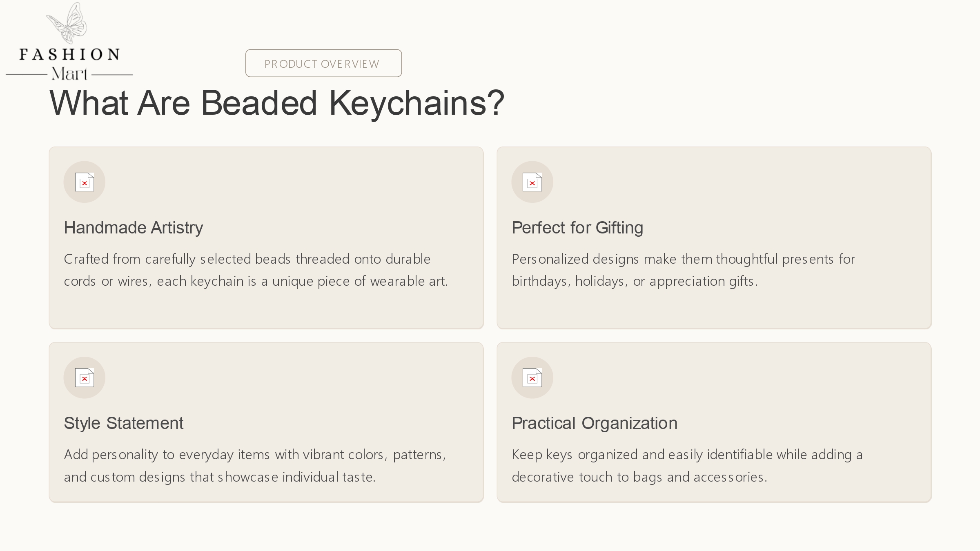Select the paragraph starting 'Keep keys organized'

(x=687, y=466)
